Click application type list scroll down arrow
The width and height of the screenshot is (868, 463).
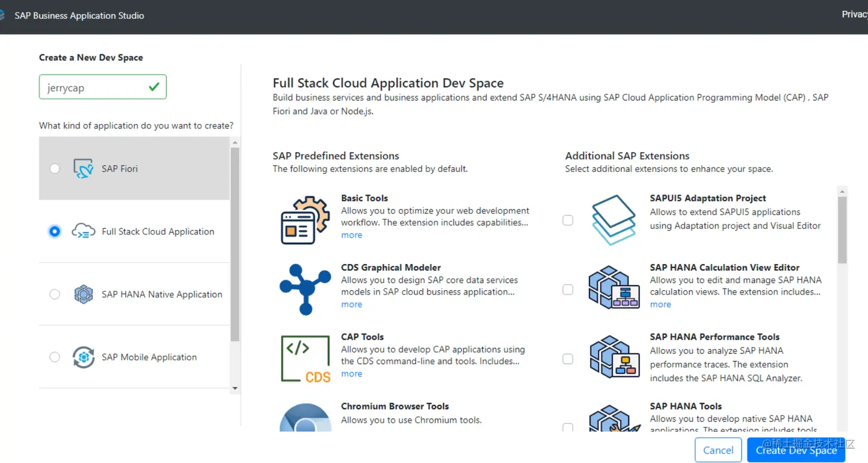point(235,388)
